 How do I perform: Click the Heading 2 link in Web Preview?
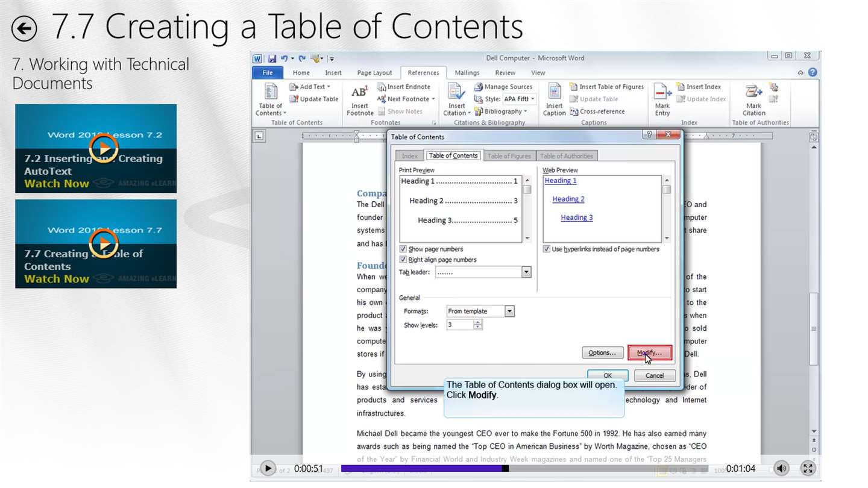(568, 199)
